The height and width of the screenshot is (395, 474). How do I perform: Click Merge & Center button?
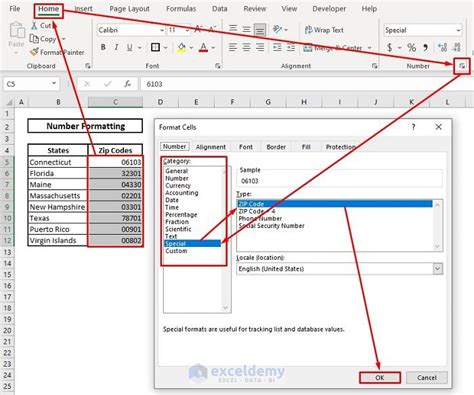click(333, 48)
